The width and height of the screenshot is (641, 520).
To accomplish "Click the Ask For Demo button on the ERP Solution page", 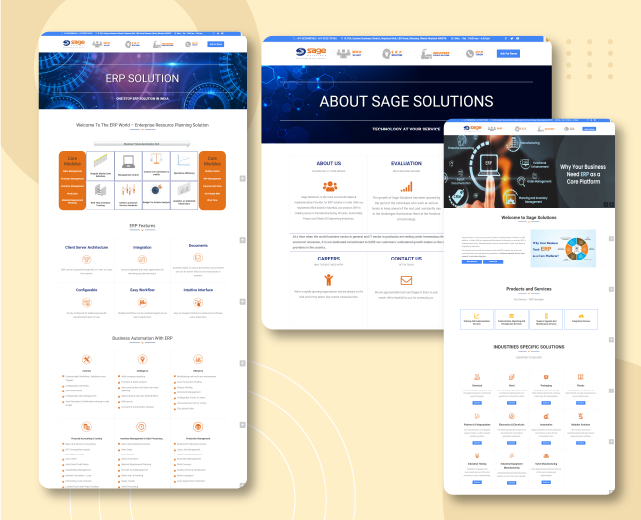I will (x=215, y=44).
